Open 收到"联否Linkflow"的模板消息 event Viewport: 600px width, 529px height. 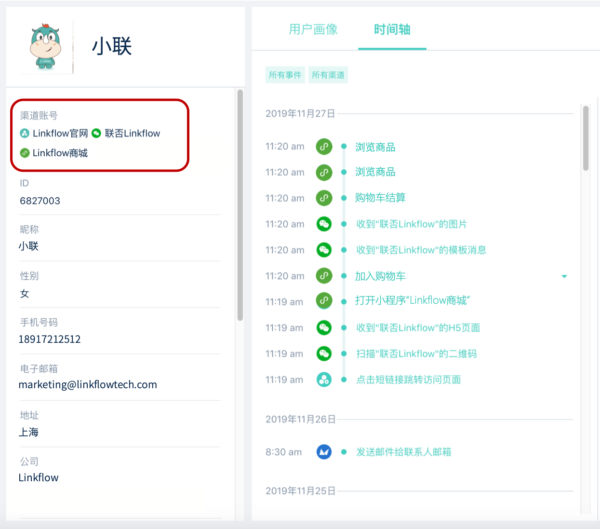coord(421,250)
